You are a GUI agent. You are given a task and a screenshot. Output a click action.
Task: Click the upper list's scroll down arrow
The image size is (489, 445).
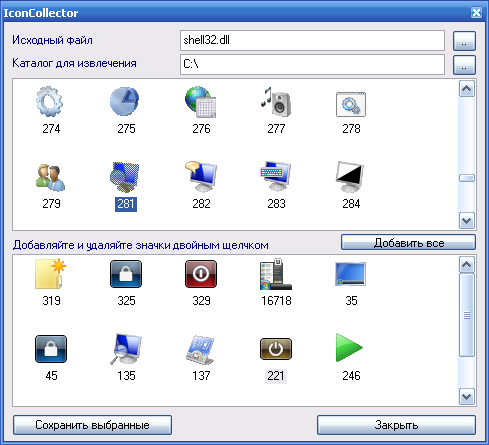pos(467,221)
